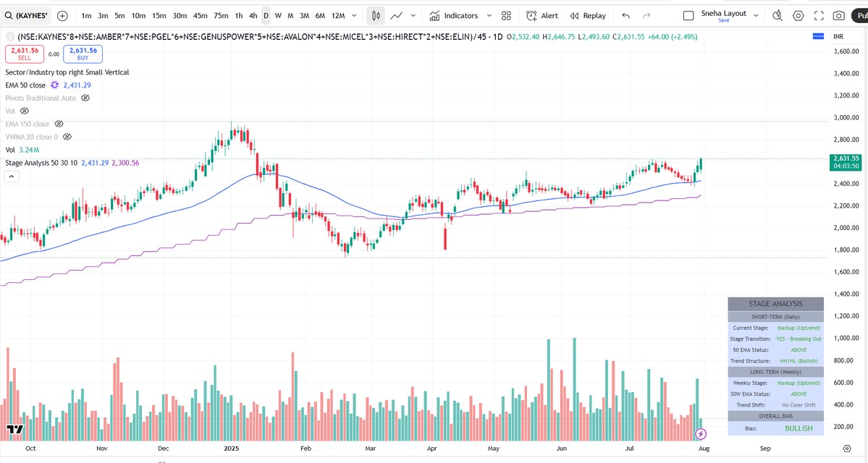Viewport: 868px width, 463px height.
Task: Redo the last chart action
Action: click(x=646, y=15)
